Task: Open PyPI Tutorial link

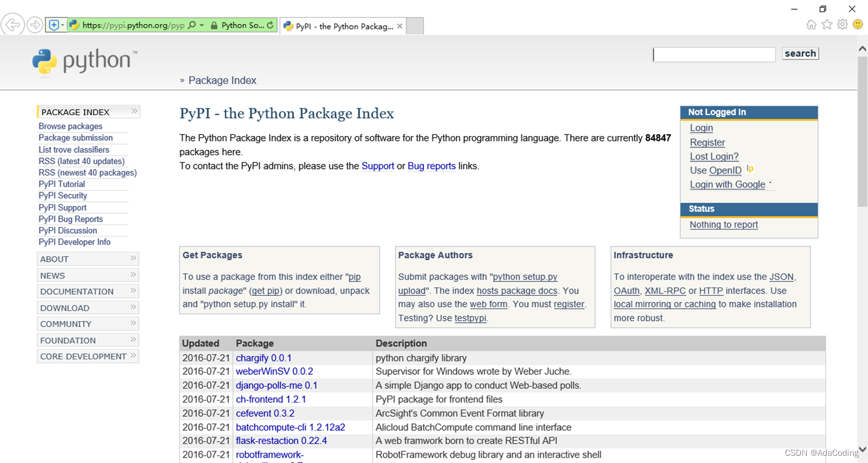Action: coord(62,184)
